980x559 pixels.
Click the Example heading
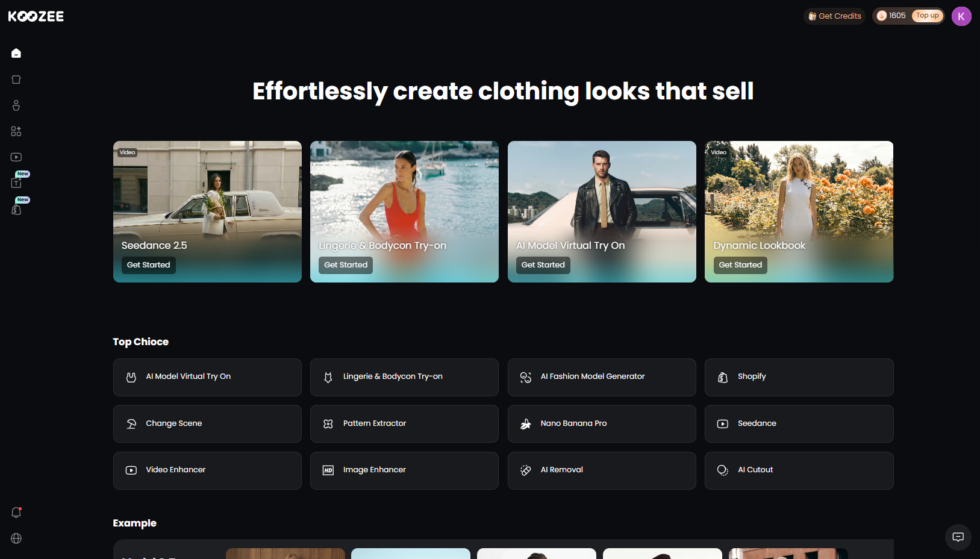135,523
